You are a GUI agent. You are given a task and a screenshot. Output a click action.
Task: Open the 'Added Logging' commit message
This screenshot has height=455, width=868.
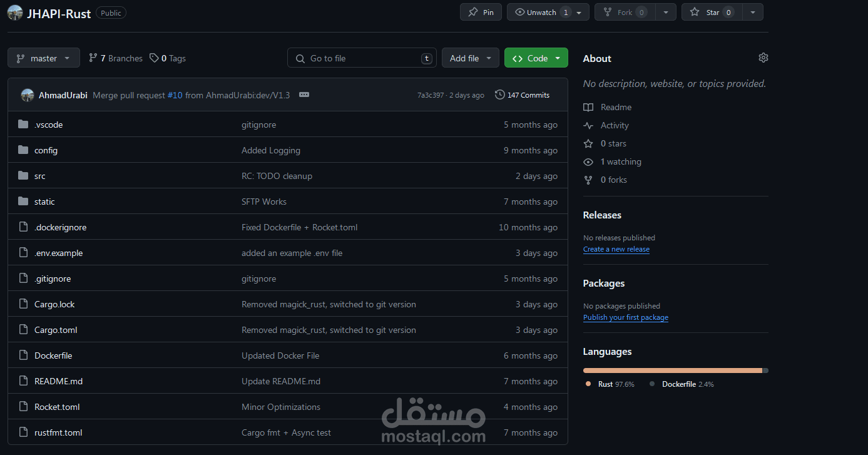(271, 150)
